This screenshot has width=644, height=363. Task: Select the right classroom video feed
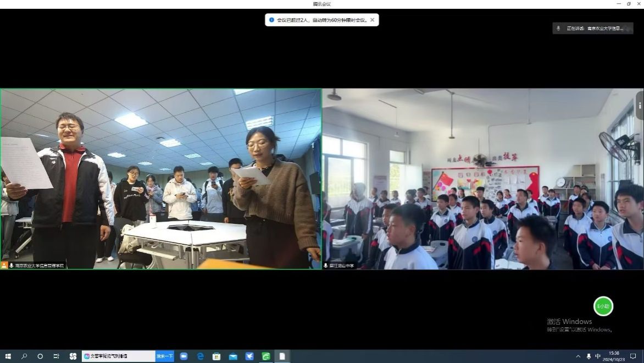[482, 179]
